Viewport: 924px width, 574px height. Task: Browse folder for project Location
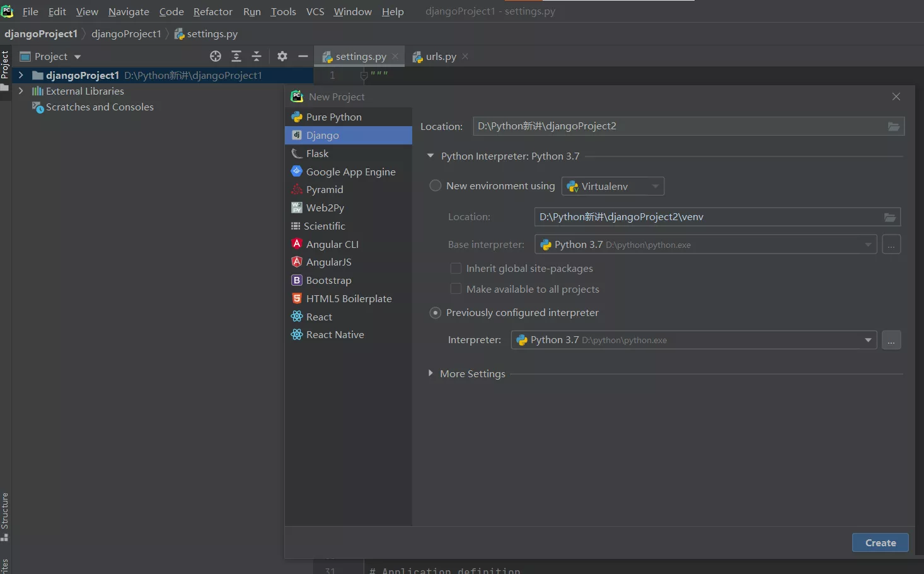coord(893,126)
